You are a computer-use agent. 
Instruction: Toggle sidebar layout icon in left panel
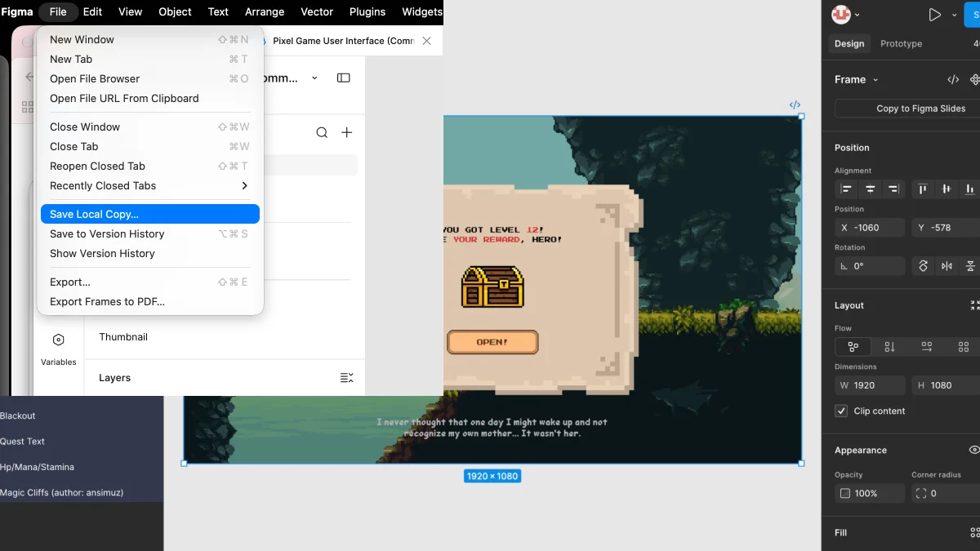(344, 78)
